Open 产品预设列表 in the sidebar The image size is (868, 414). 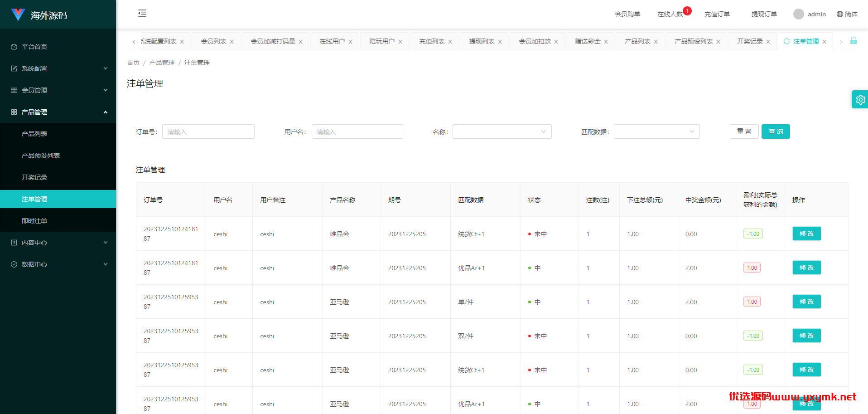click(58, 156)
